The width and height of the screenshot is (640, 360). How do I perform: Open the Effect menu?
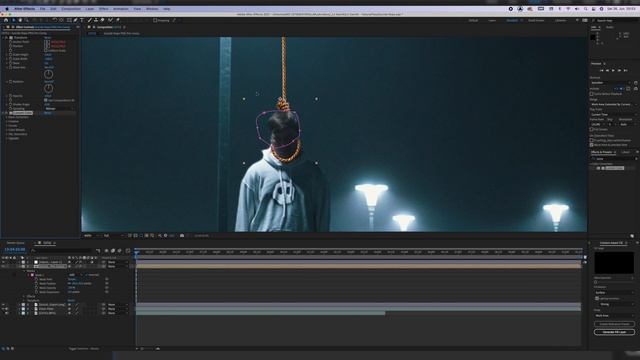pos(104,9)
